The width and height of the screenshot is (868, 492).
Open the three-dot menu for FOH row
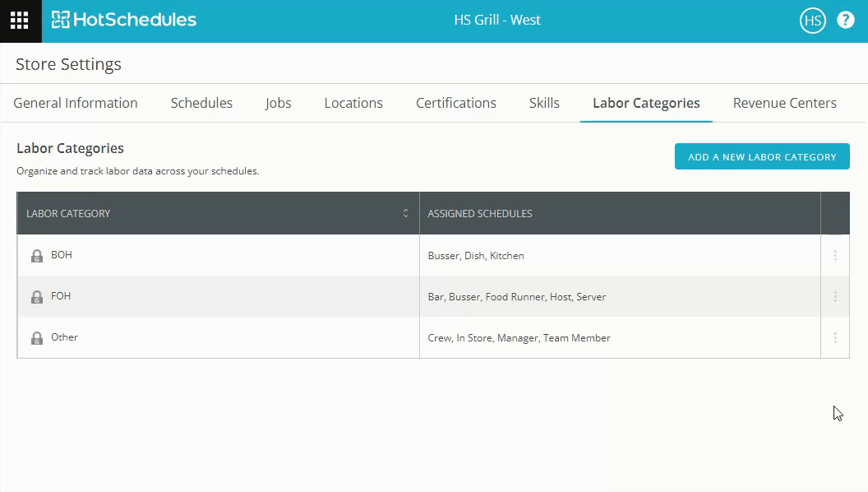pyautogui.click(x=835, y=297)
